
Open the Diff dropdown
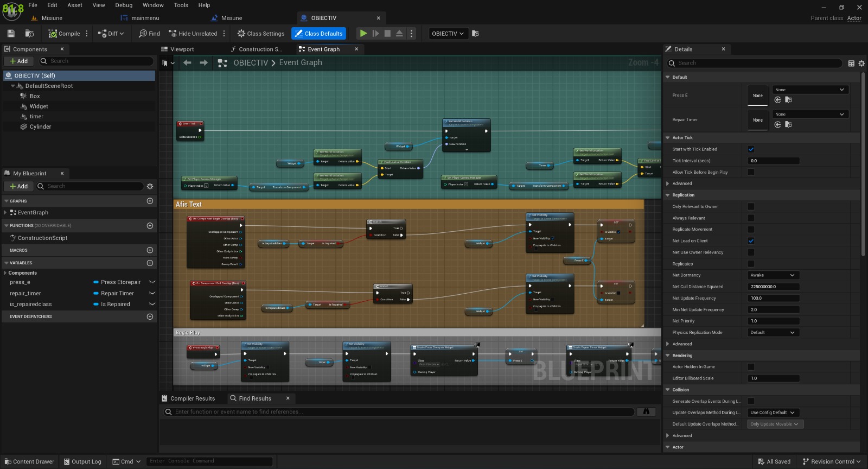click(111, 34)
